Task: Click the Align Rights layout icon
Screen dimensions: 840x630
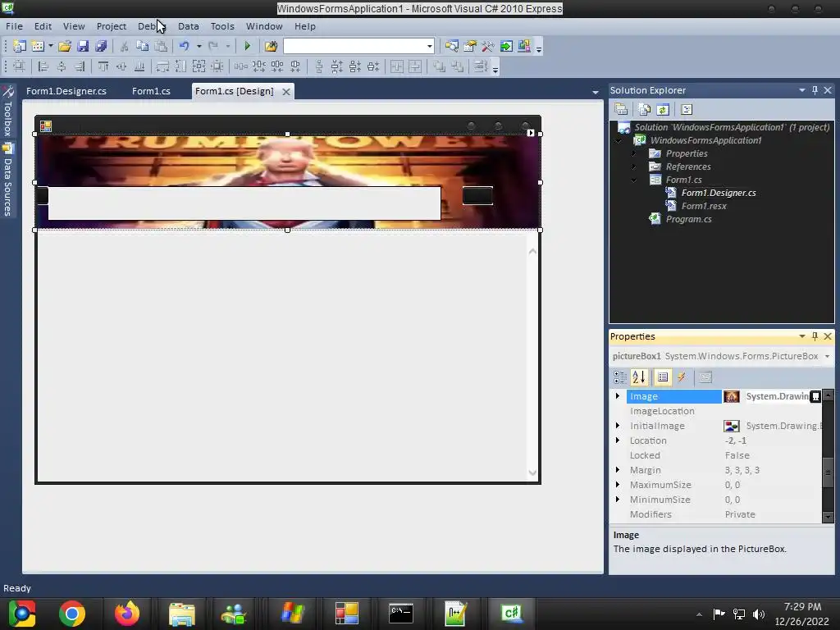Action: coord(80,66)
